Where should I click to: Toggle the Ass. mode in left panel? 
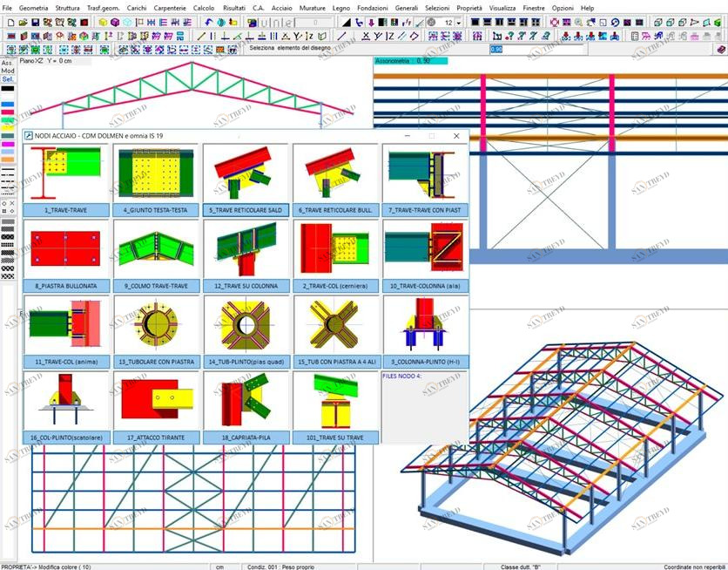[x=7, y=63]
